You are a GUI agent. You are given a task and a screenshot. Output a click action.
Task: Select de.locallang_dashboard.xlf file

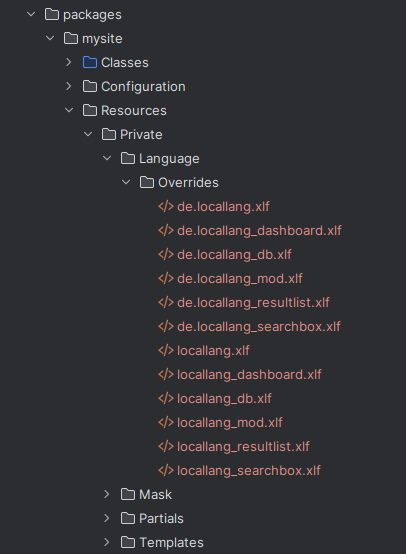pyautogui.click(x=259, y=230)
